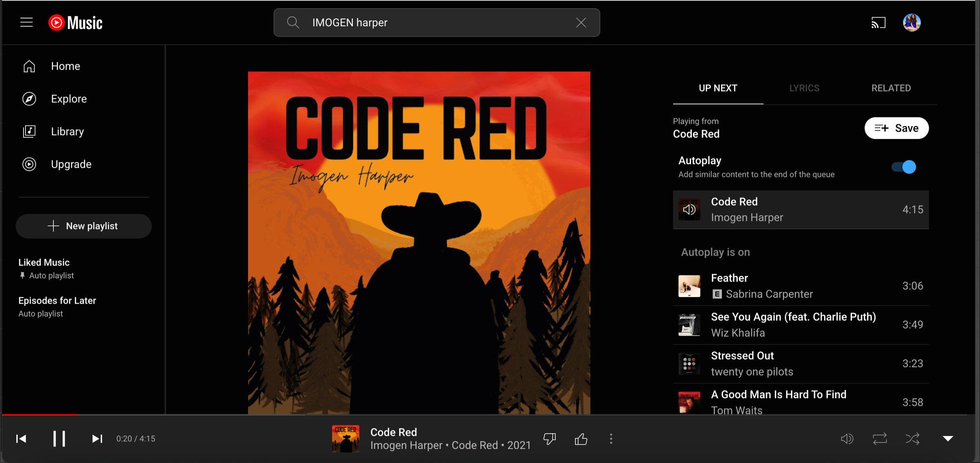
Task: Open the Wiz Khalifa artist link
Action: tap(738, 333)
